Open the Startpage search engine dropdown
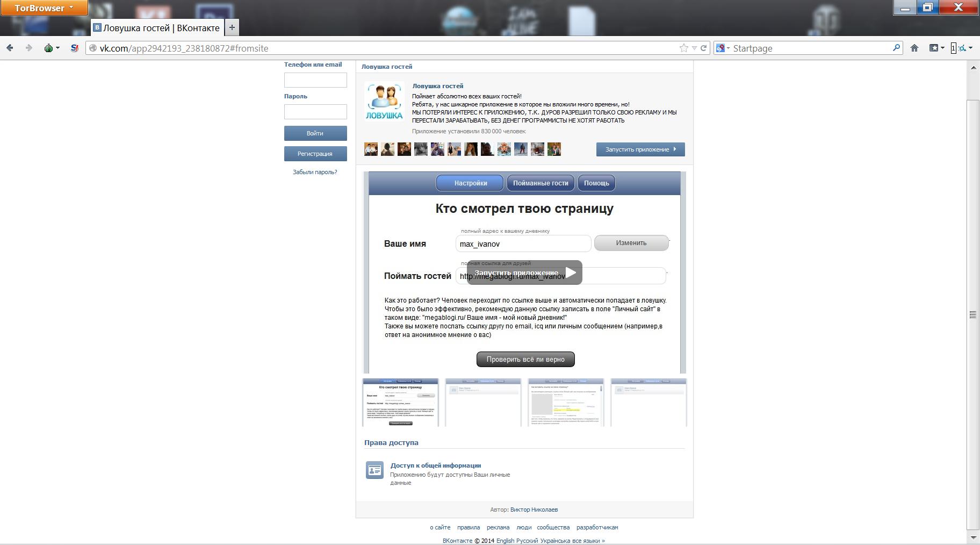This screenshot has height=545, width=980. tap(723, 48)
